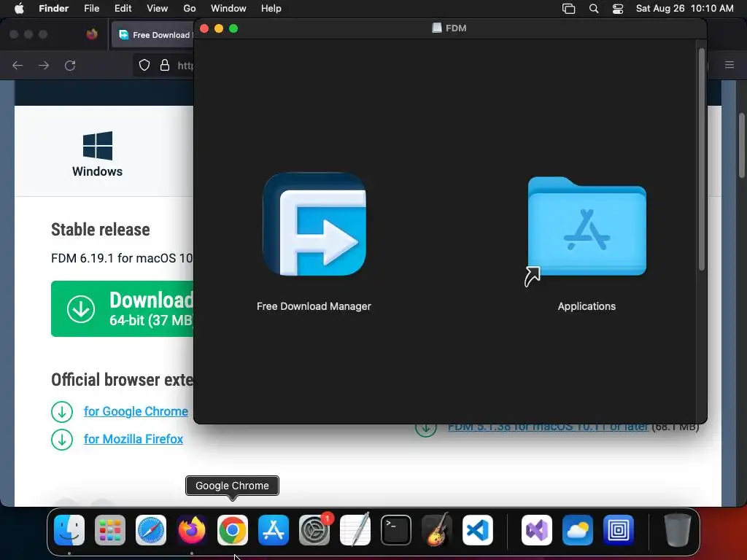This screenshot has height=560, width=747.
Task: Click the FDM window vertical scrollbar
Action: pos(701,160)
